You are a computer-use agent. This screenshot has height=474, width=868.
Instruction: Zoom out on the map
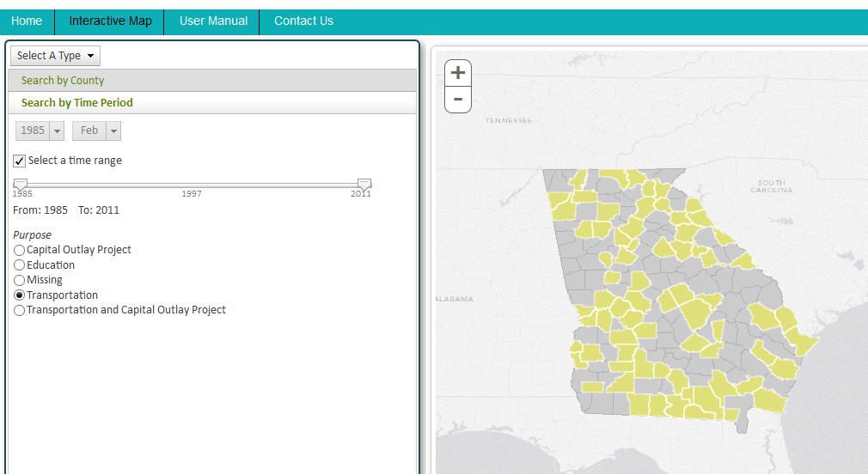pos(458,100)
